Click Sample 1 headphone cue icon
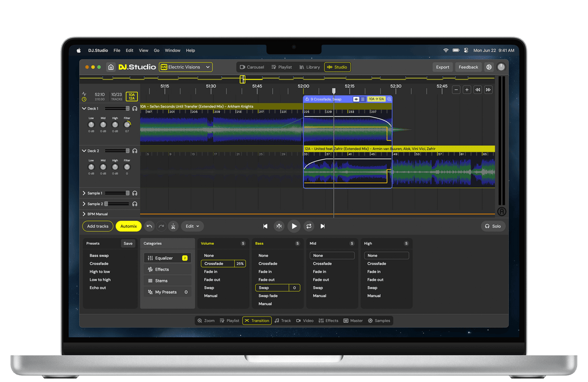 pyautogui.click(x=134, y=193)
